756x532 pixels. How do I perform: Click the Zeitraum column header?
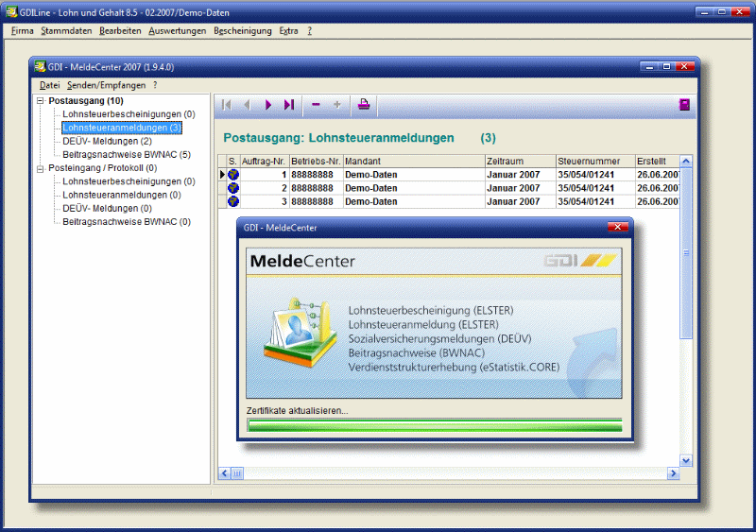coord(519,161)
